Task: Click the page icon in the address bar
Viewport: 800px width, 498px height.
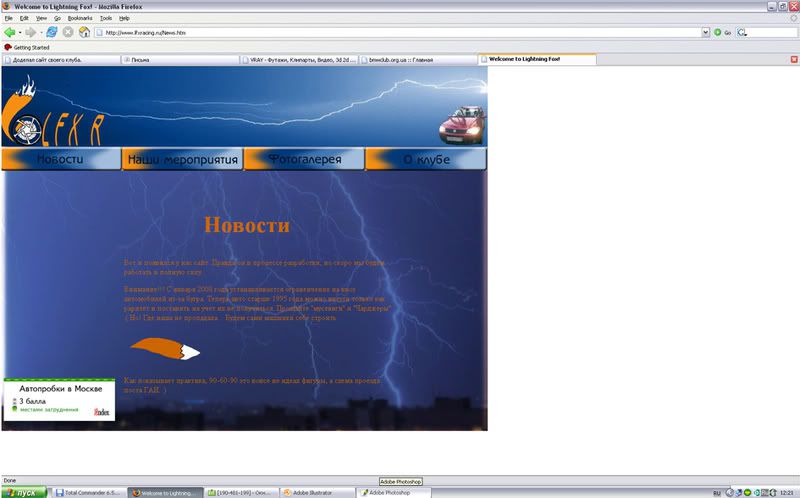Action: 99,32
